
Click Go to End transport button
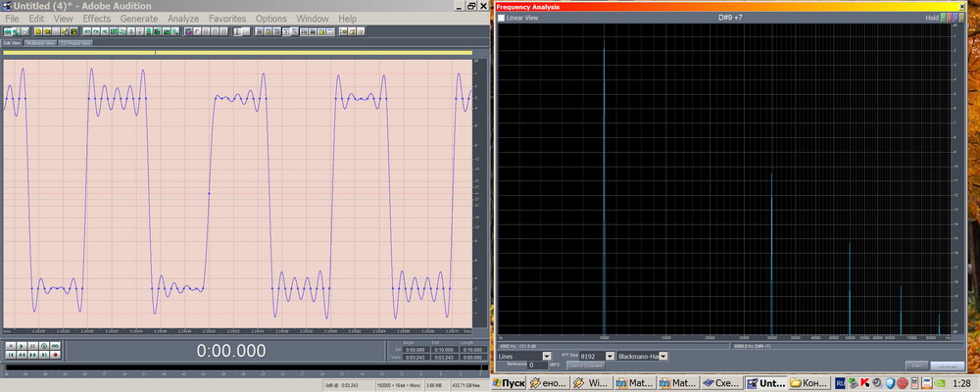coord(44,355)
